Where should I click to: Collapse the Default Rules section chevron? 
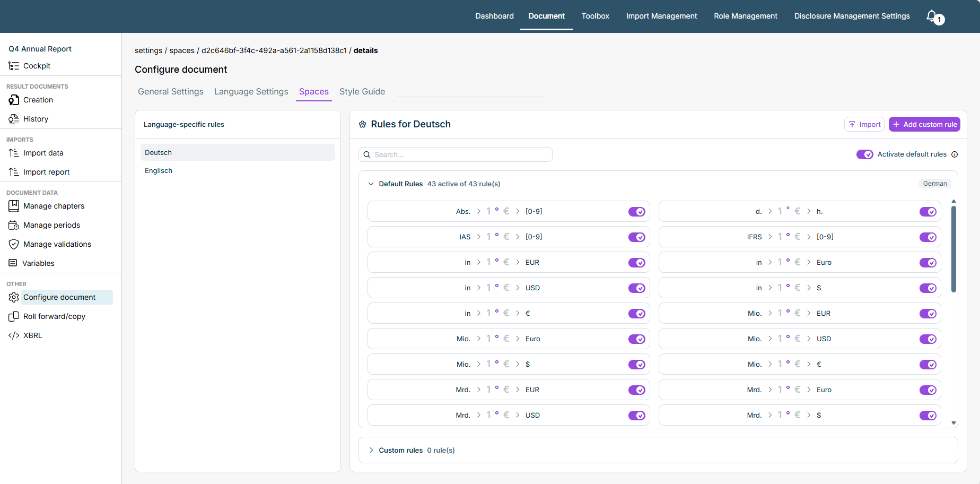(x=371, y=184)
